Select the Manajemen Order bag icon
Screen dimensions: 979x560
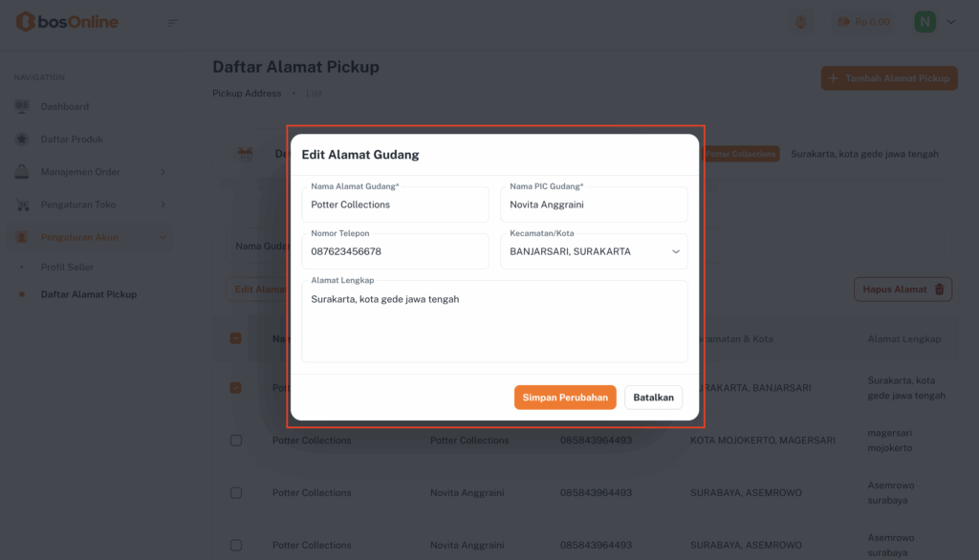(x=22, y=172)
